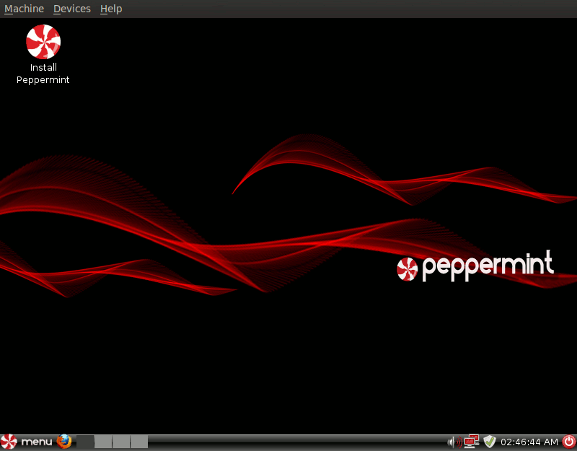Open the Machine menu
Image resolution: width=577 pixels, height=451 pixels.
click(x=24, y=8)
